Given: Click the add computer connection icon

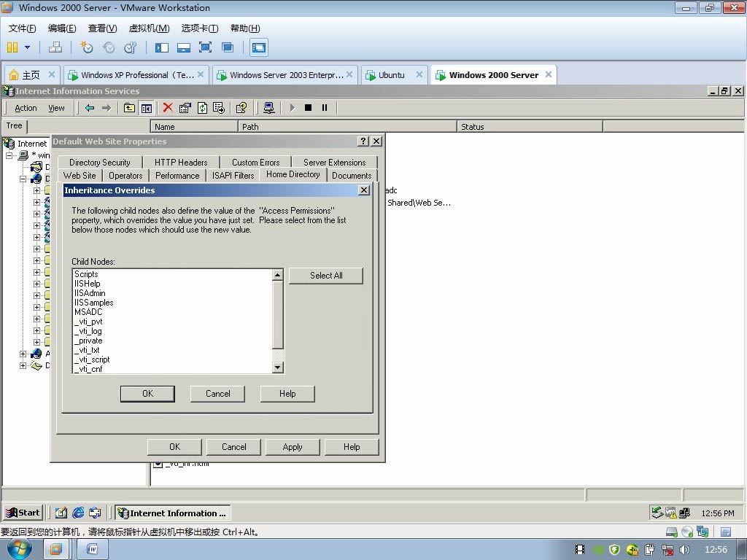Looking at the screenshot, I should (268, 108).
